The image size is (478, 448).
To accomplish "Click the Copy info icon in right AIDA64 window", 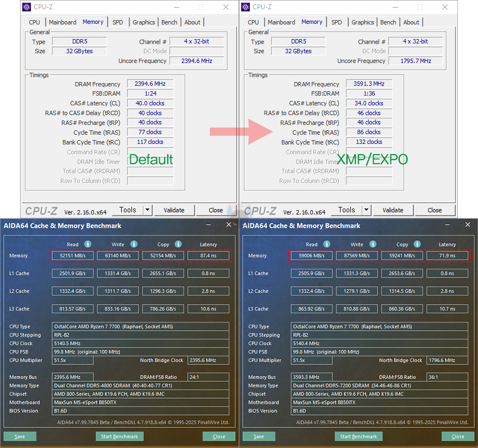I will 417,244.
